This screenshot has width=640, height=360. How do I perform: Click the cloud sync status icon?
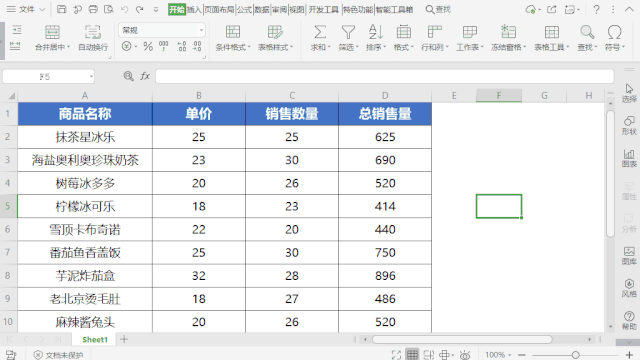coord(530,9)
